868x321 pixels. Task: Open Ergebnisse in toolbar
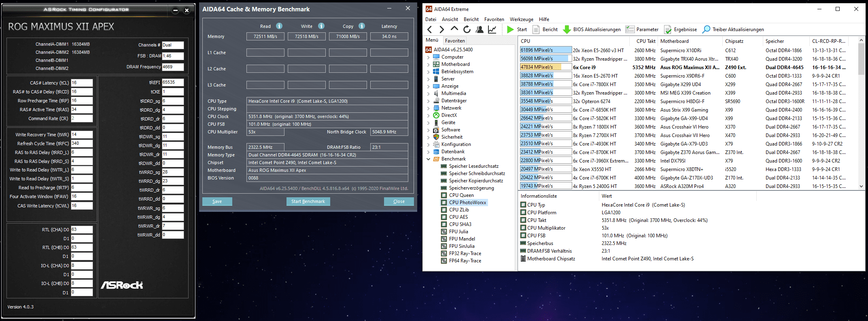680,30
